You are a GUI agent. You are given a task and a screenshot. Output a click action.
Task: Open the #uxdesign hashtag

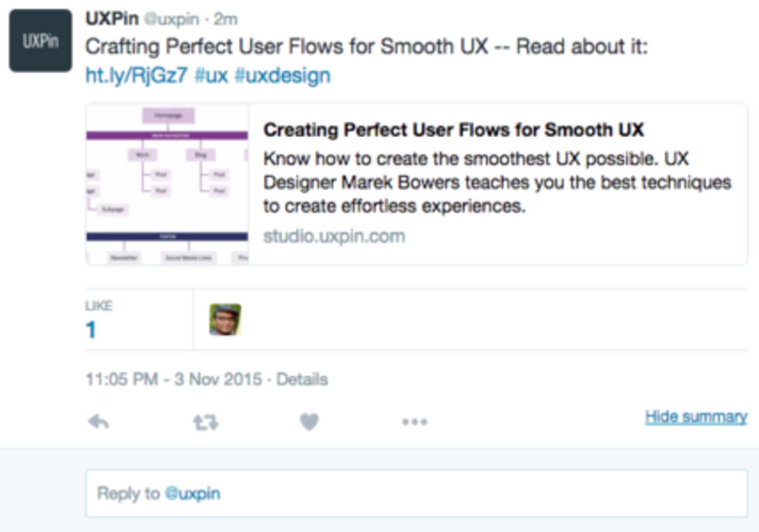point(282,75)
